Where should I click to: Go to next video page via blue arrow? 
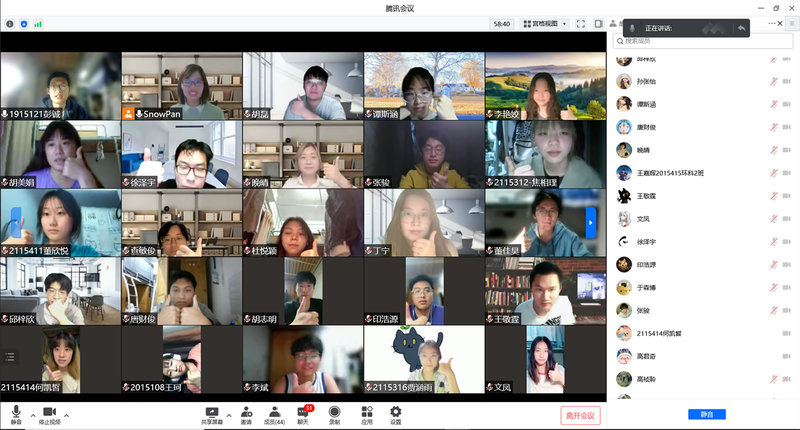[x=590, y=222]
